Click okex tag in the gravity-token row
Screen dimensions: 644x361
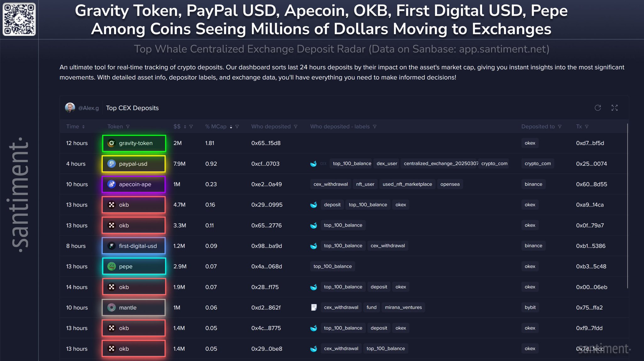click(x=530, y=143)
